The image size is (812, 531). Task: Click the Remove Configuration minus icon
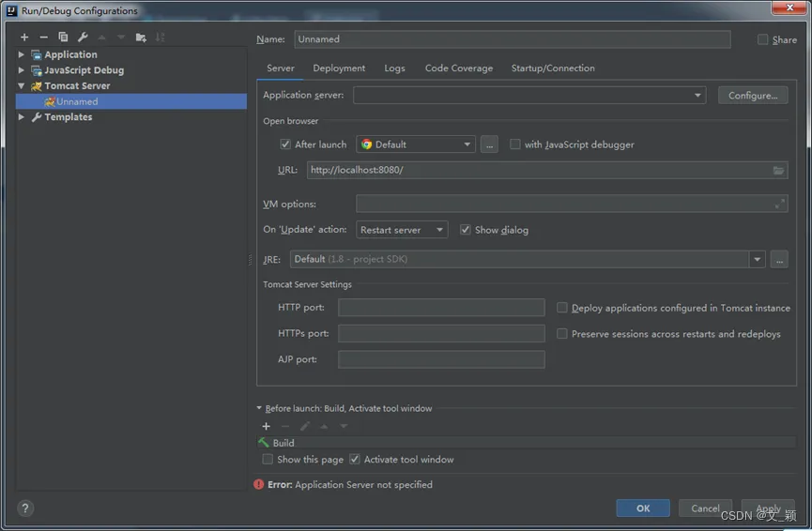click(43, 38)
